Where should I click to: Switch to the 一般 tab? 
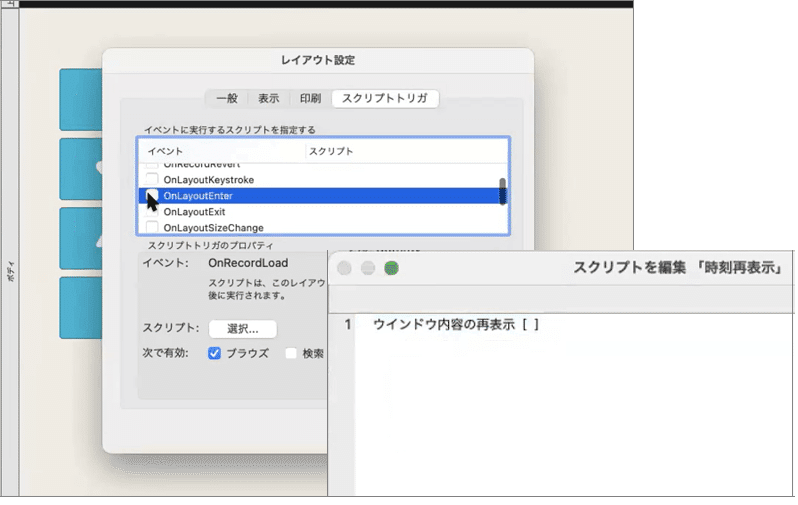click(x=226, y=98)
